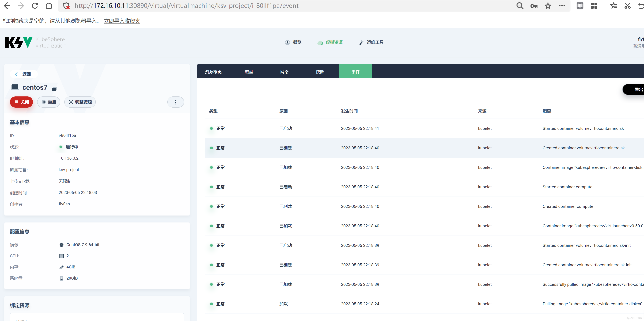The height and width of the screenshot is (321, 644).
Task: Switch to 资源概览 tab
Action: tap(213, 72)
